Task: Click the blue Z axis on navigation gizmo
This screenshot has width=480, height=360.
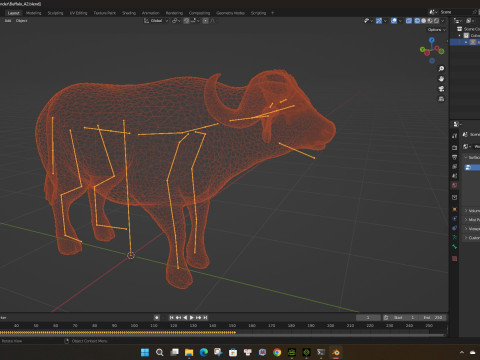Action: (432, 40)
